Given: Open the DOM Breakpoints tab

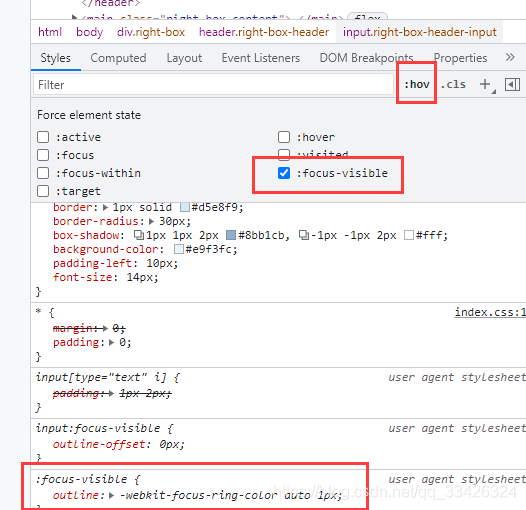Looking at the screenshot, I should [x=366, y=58].
